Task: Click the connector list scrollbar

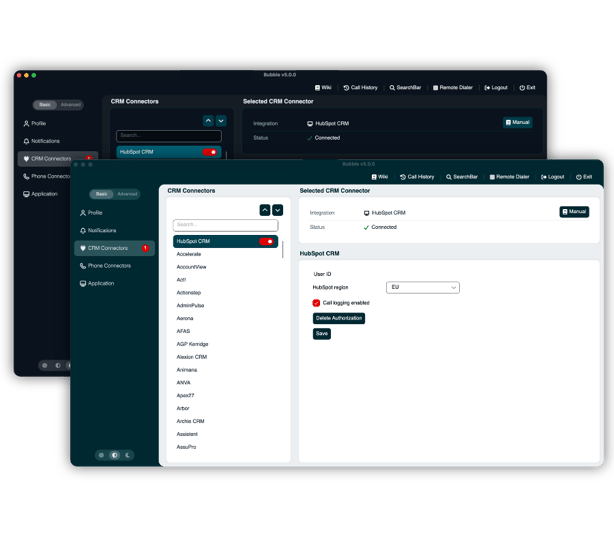Action: (x=282, y=249)
